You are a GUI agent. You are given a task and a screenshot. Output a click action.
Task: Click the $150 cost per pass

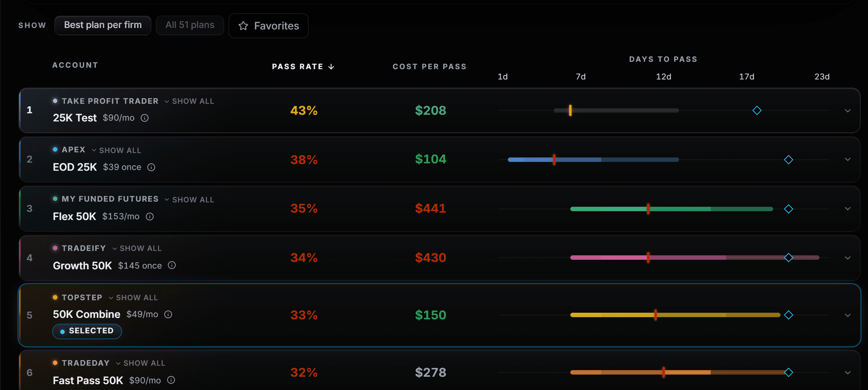430,315
